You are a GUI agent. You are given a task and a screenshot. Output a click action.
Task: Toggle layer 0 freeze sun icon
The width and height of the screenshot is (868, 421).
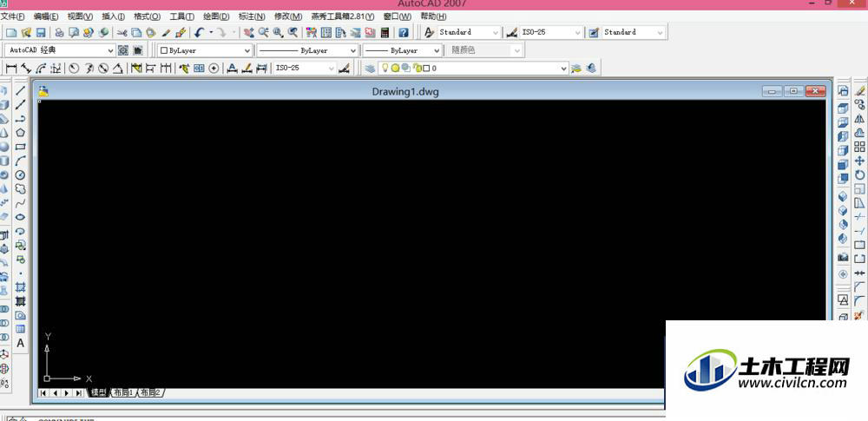(x=395, y=68)
